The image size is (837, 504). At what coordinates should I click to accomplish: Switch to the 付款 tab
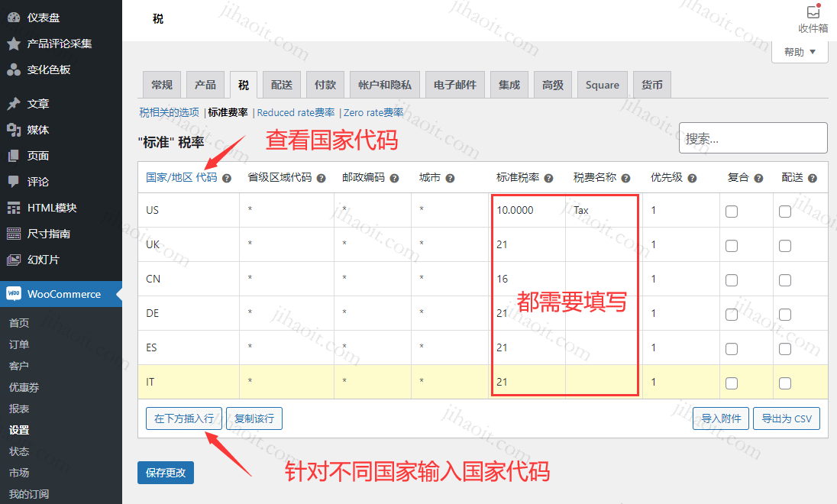click(x=325, y=85)
